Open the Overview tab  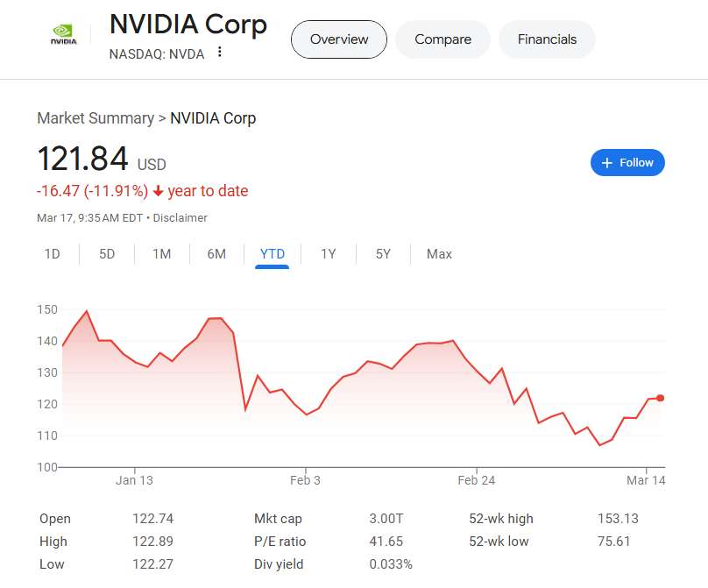[x=338, y=39]
